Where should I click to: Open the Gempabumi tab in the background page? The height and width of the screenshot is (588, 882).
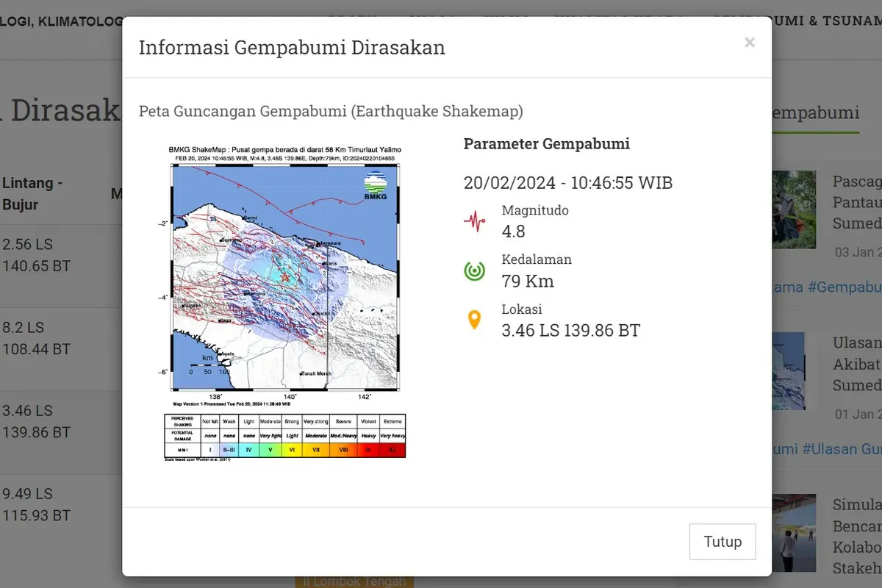[816, 112]
